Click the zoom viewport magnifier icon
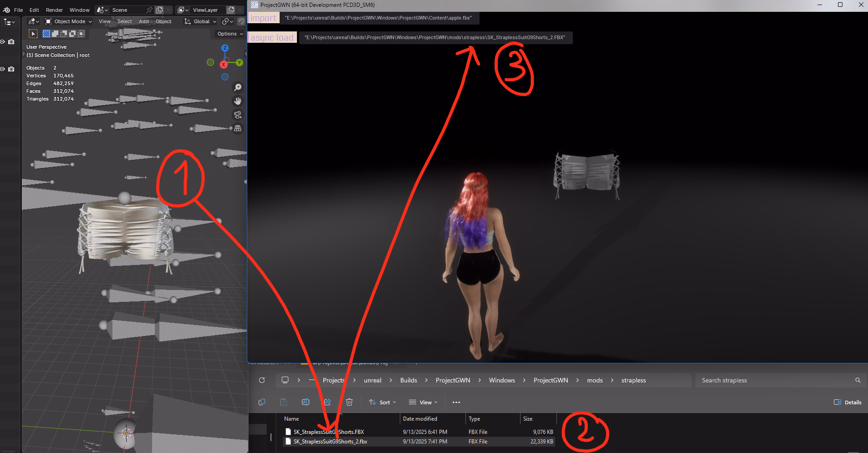Screen dimensions: 868x453 (x=238, y=87)
